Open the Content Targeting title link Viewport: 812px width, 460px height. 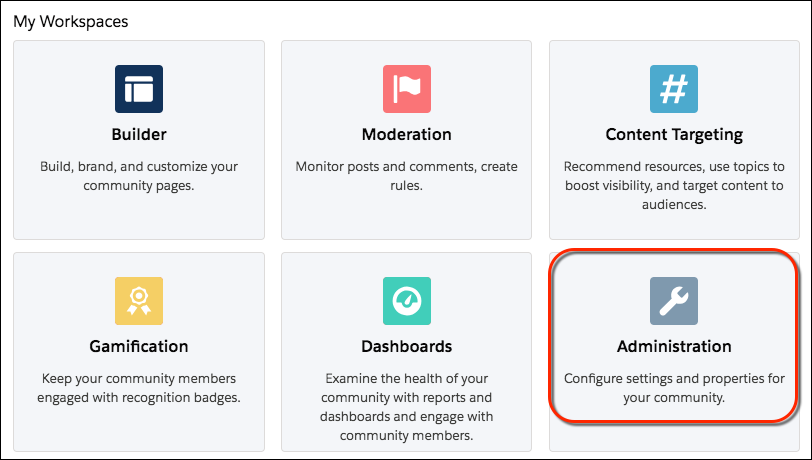[x=674, y=135]
